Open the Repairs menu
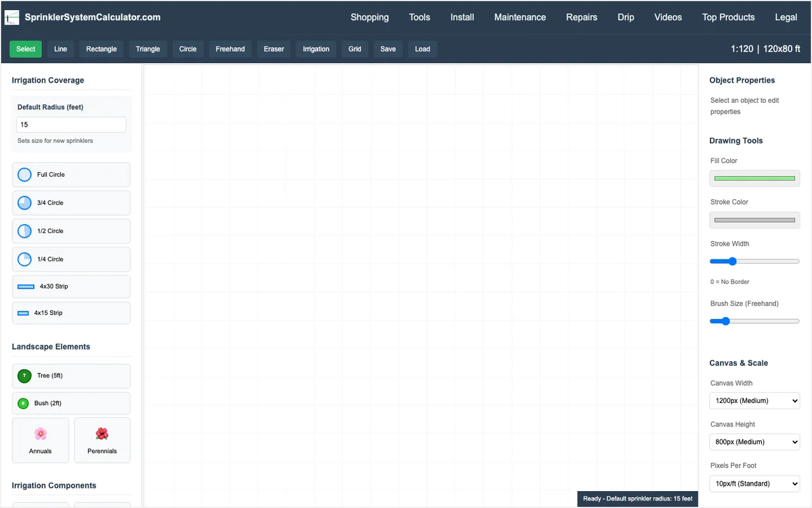This screenshot has width=812, height=508. (582, 18)
